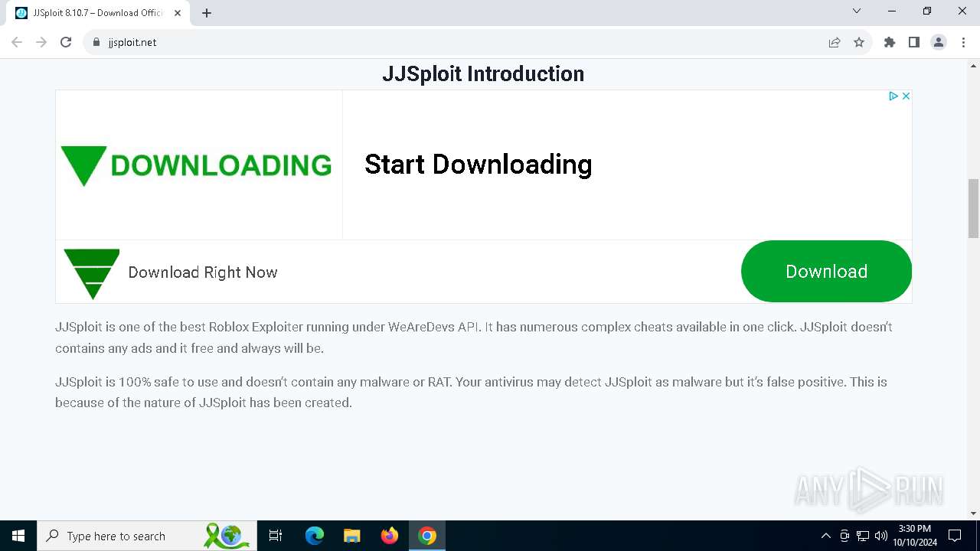Click the paragraph mentioning WeAreDevs API
The height and width of the screenshot is (551, 980).
tap(474, 337)
